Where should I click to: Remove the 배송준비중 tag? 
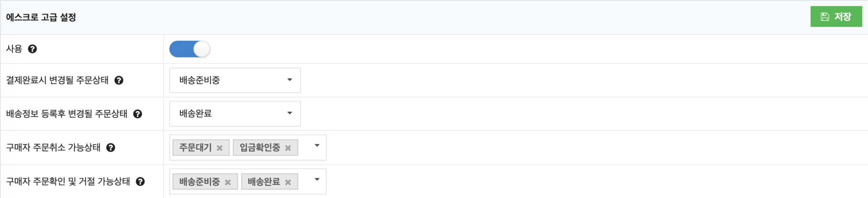click(x=228, y=182)
